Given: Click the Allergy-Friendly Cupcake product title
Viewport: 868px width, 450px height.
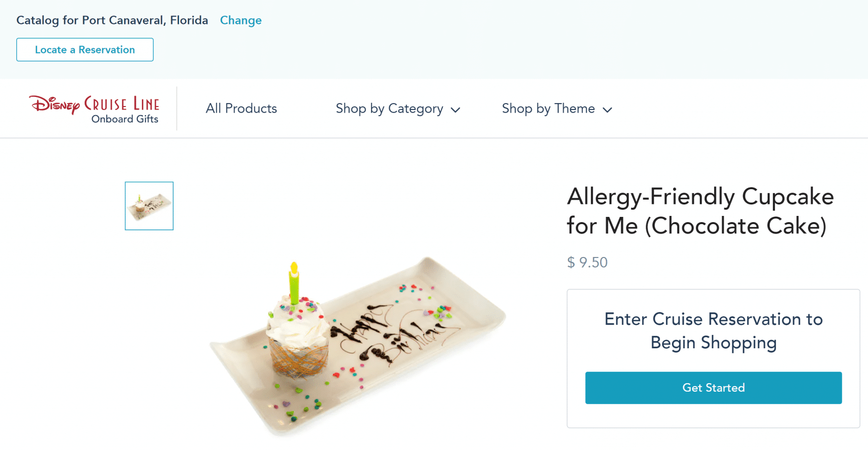Looking at the screenshot, I should click(x=700, y=211).
